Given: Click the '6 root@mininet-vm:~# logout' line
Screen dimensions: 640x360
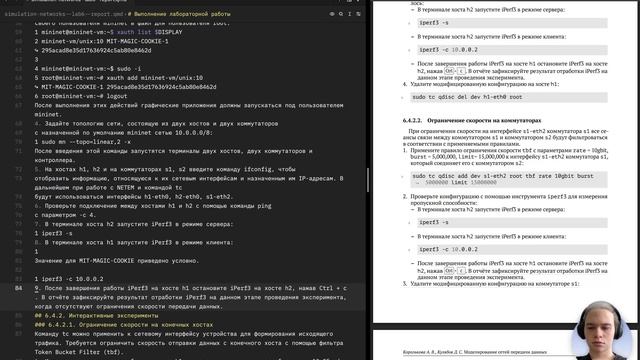Looking at the screenshot, I should tap(81, 96).
